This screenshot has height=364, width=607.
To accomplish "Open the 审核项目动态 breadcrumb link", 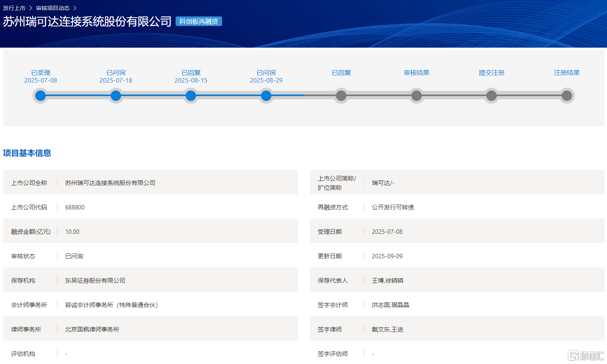I will pyautogui.click(x=53, y=8).
